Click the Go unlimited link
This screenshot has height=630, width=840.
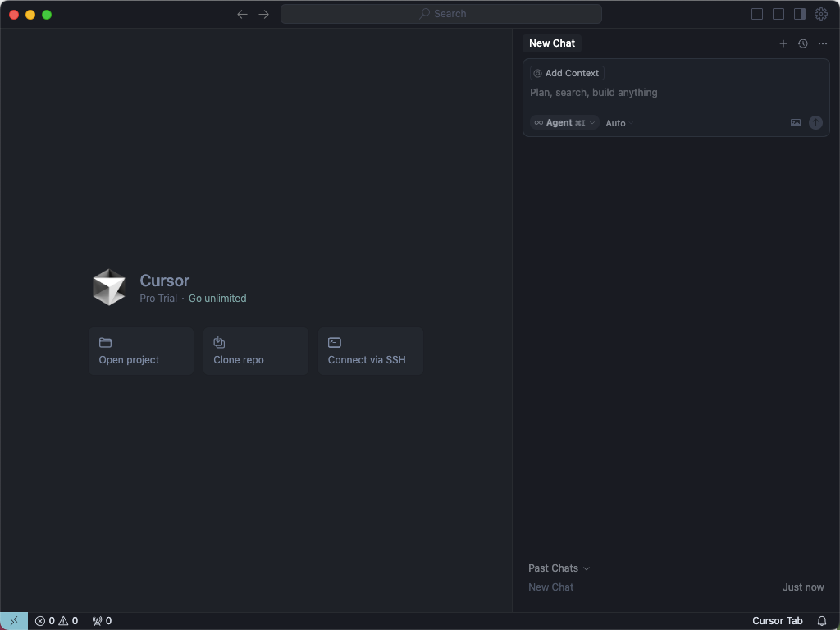217,299
